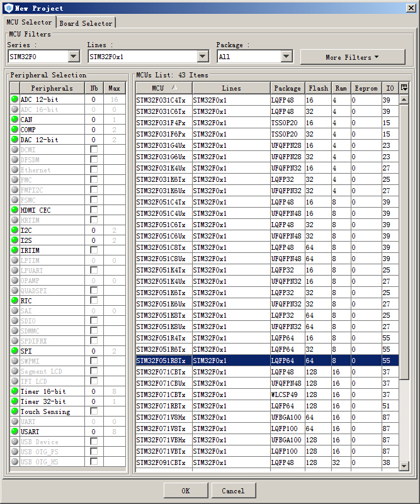Click the Peripherals column header
Viewport: 420px width, 504px height.
coord(52,87)
